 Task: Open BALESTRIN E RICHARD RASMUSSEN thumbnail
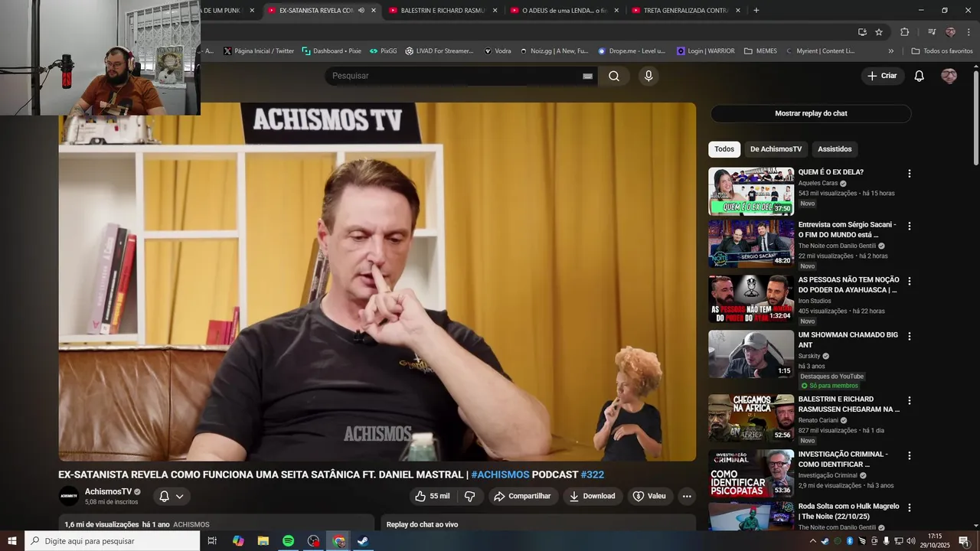[751, 418]
